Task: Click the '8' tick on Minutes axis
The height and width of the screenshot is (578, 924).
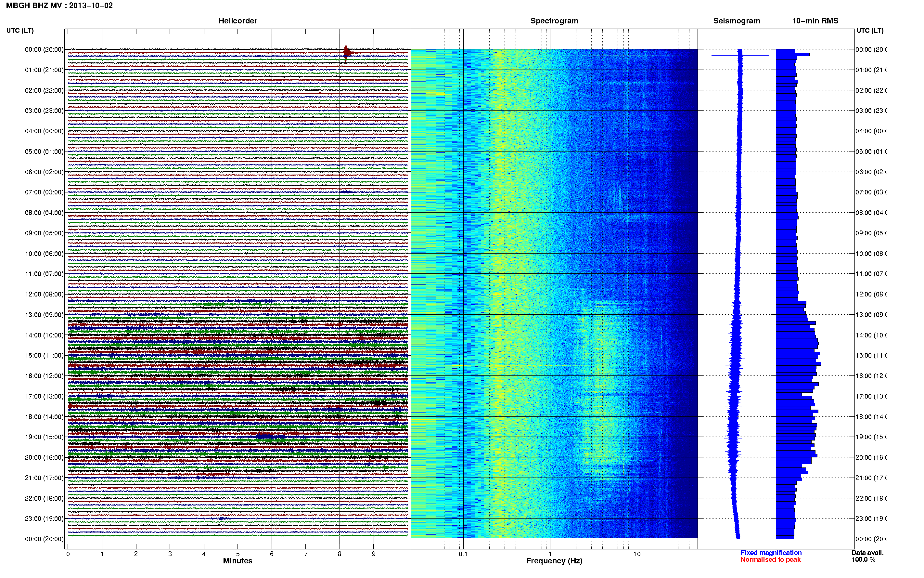Action: pyautogui.click(x=340, y=554)
